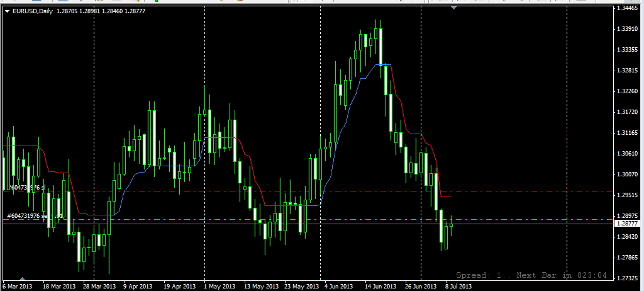This screenshot has height=291, width=644.
Task: Click the 1.27865 price axis label
Action: tap(628, 257)
